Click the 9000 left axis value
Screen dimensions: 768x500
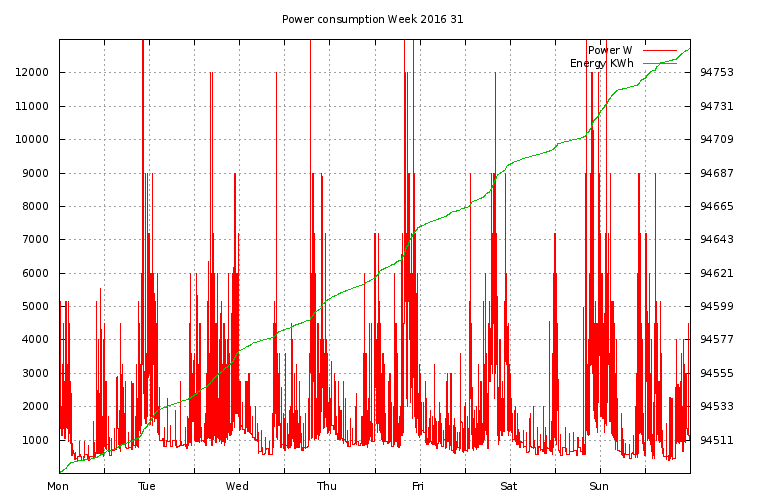pyautogui.click(x=35, y=173)
